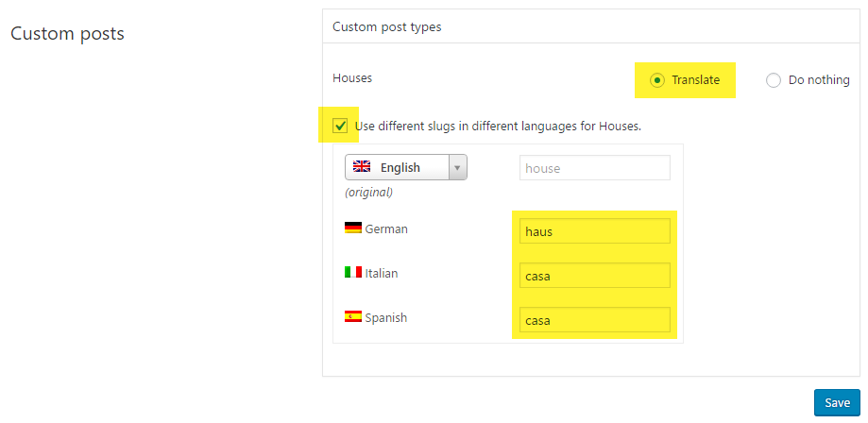
Task: Click the Italian flag icon
Action: pos(353,272)
